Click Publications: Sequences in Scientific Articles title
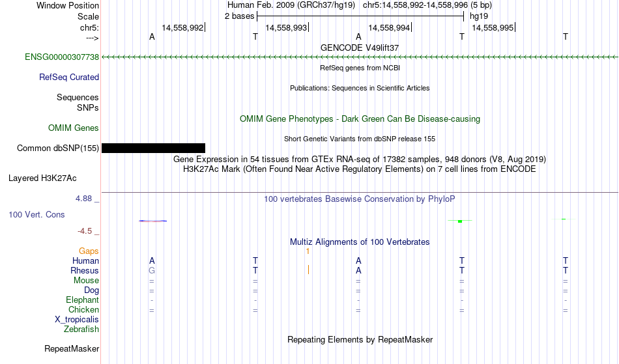The width and height of the screenshot is (619, 364). (360, 88)
